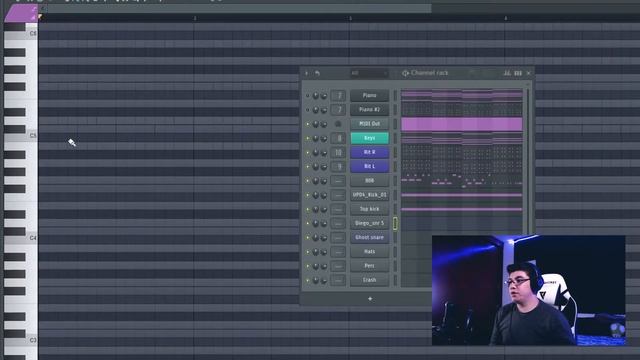
Task: Click the 808 channel panning knob
Action: (x=316, y=181)
